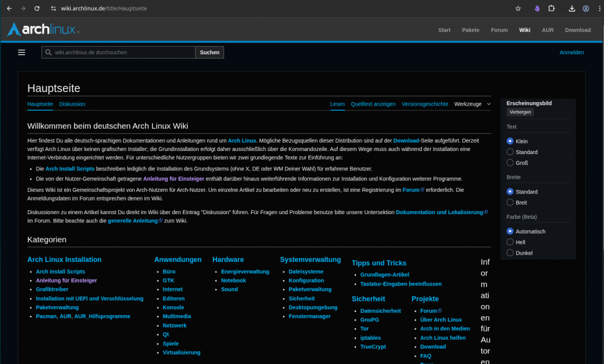Select Dunkel color theme

coord(510,253)
